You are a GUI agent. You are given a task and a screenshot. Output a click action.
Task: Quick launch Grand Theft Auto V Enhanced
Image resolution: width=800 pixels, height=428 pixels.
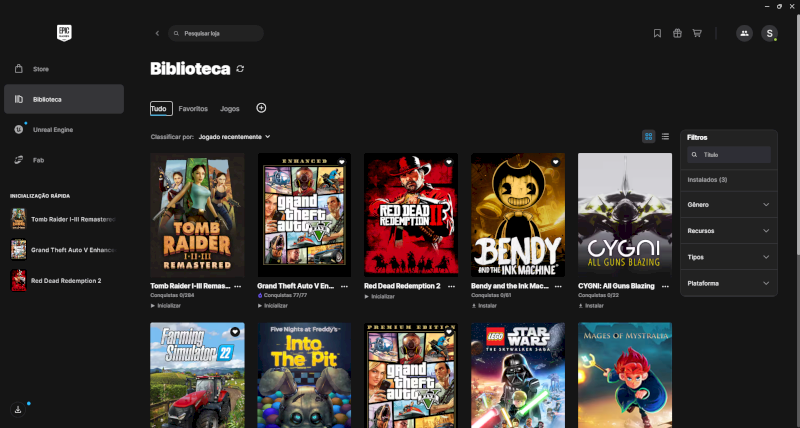pyautogui.click(x=64, y=250)
